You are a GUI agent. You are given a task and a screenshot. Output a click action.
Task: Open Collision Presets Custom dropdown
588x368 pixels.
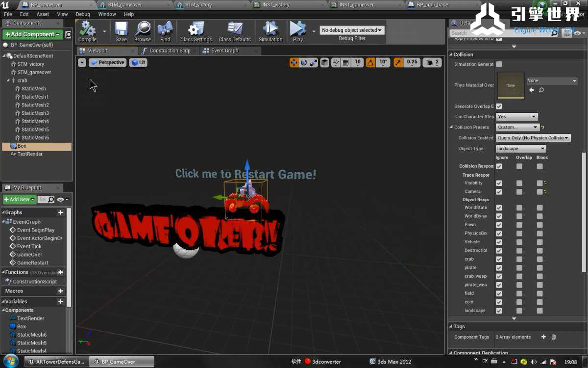point(517,127)
